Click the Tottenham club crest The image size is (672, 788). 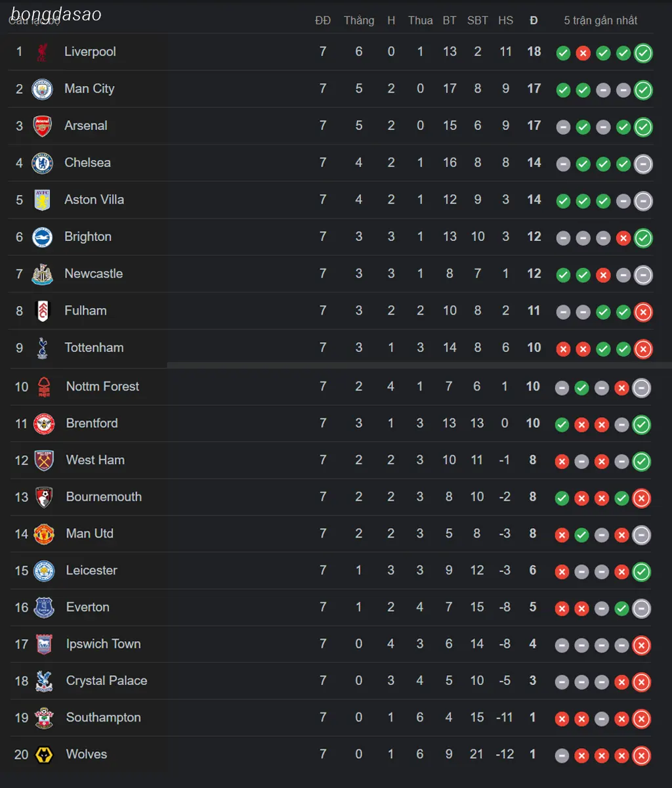pyautogui.click(x=42, y=347)
